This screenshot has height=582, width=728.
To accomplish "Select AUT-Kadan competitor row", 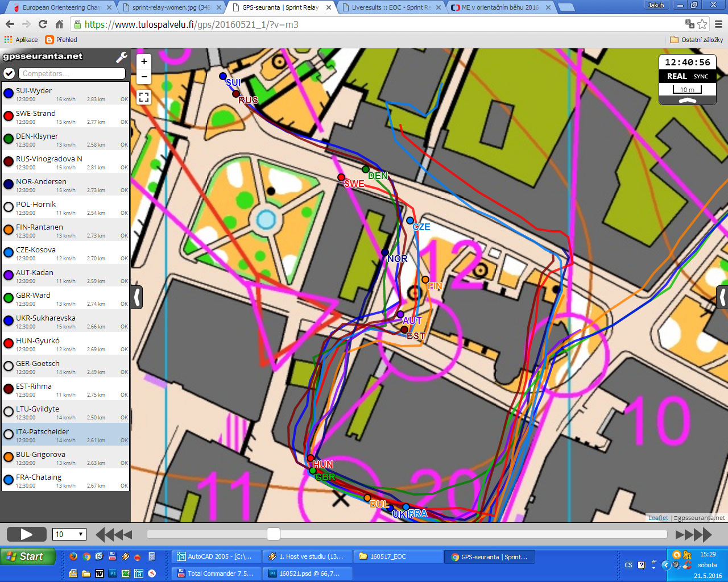I will (x=65, y=275).
